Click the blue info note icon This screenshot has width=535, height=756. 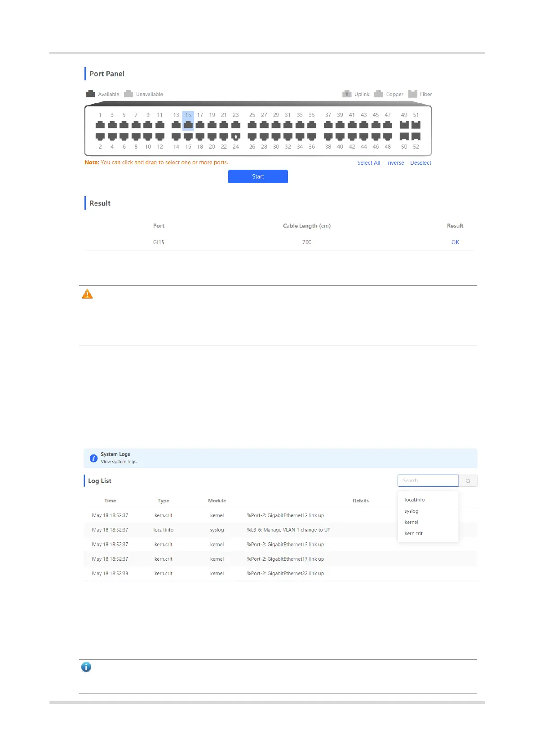[x=86, y=667]
